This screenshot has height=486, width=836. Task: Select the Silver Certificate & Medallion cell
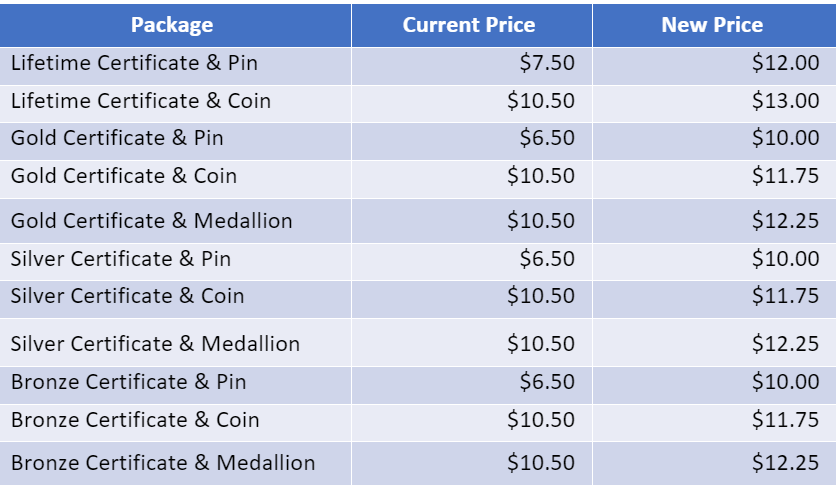[156, 344]
